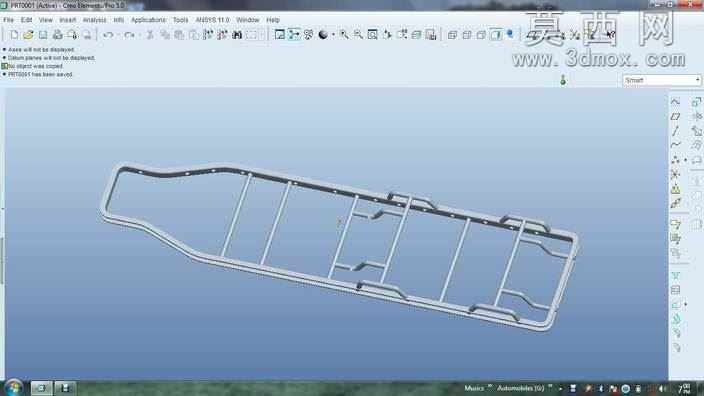Image resolution: width=704 pixels, height=396 pixels.
Task: Toggle datum plane display
Action: coord(532,35)
